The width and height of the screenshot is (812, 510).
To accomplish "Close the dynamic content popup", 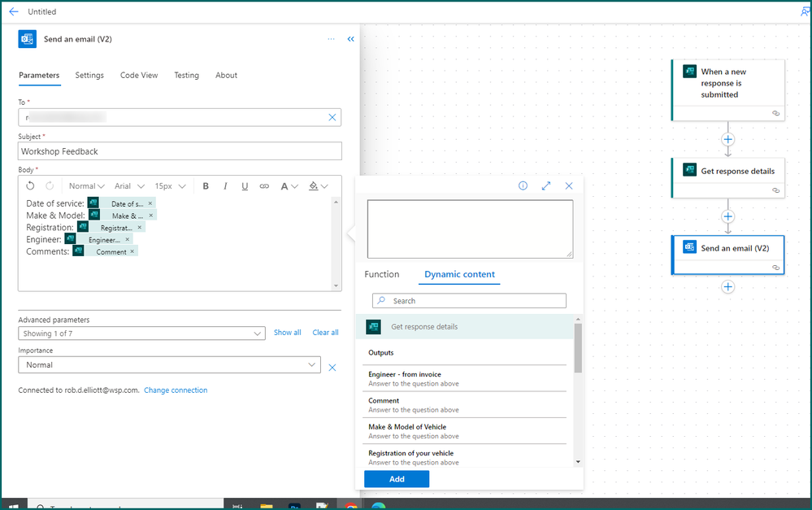I will pyautogui.click(x=569, y=185).
